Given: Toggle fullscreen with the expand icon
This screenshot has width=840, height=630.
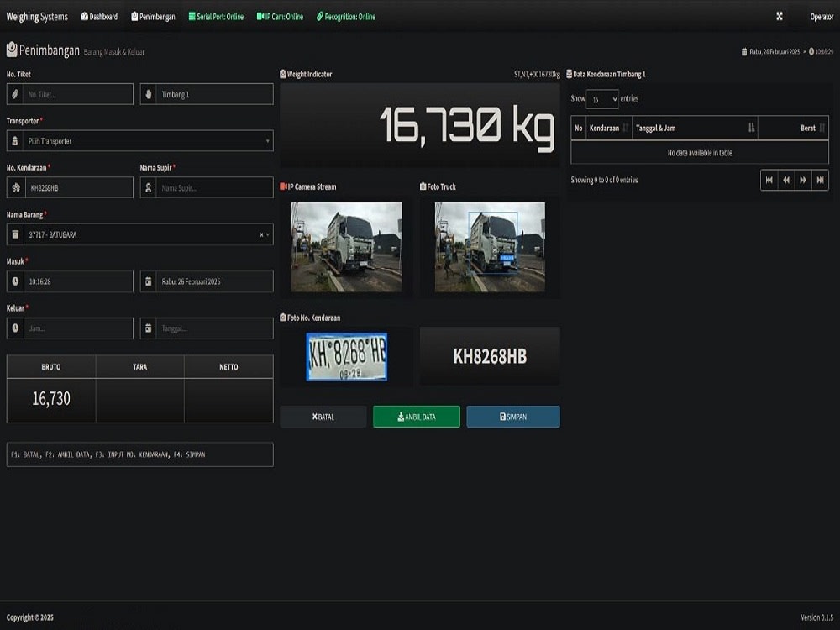Looking at the screenshot, I should [780, 17].
